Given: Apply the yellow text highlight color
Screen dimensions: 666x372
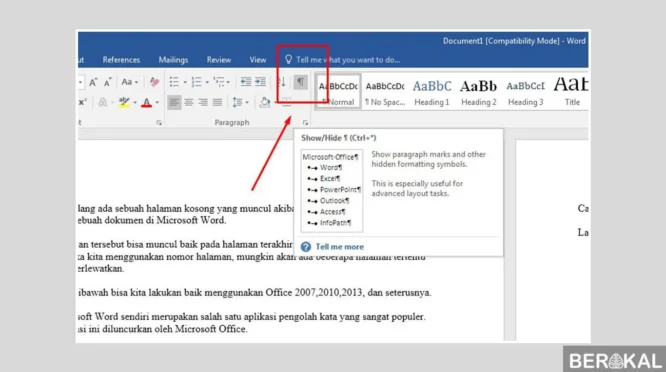Looking at the screenshot, I should click(x=124, y=102).
